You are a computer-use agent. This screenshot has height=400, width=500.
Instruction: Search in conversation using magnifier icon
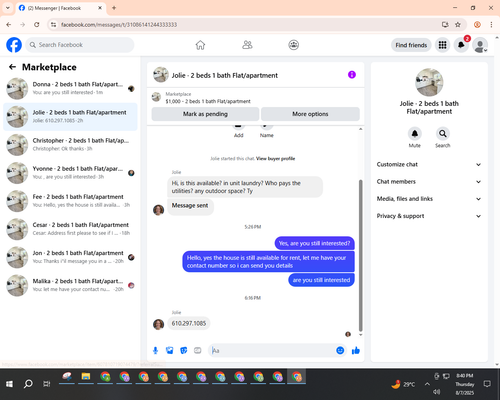[x=443, y=134]
